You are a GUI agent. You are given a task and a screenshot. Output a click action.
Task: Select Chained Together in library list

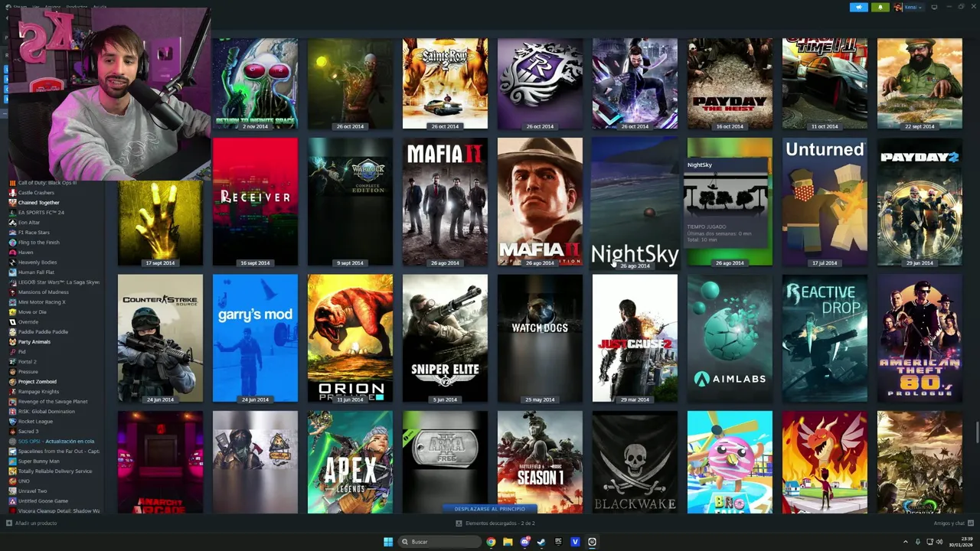point(38,202)
